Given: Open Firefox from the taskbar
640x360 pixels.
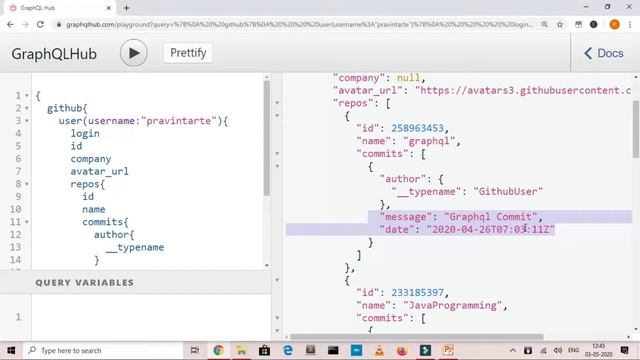Looking at the screenshot, I should coord(402,350).
